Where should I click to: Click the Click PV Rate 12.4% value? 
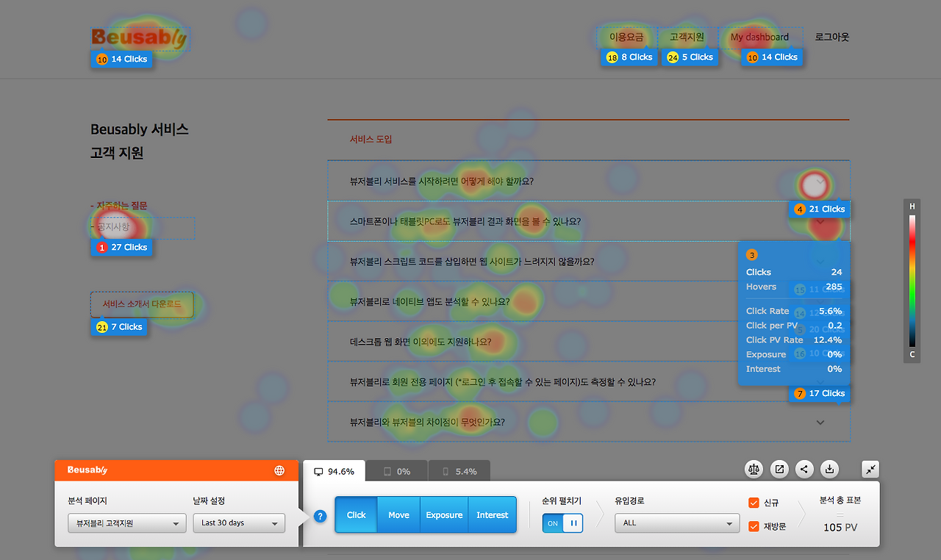pos(827,340)
